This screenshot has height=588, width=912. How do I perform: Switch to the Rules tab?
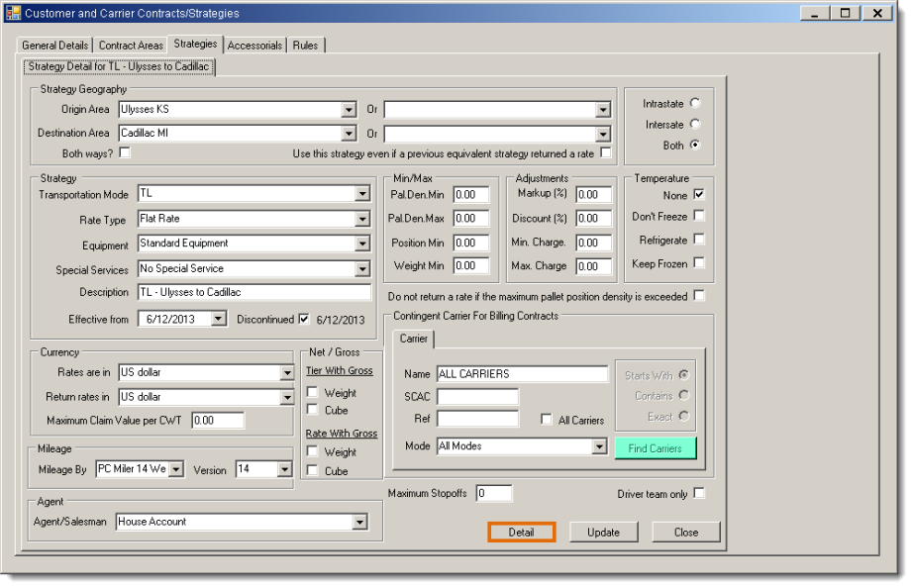click(x=305, y=46)
